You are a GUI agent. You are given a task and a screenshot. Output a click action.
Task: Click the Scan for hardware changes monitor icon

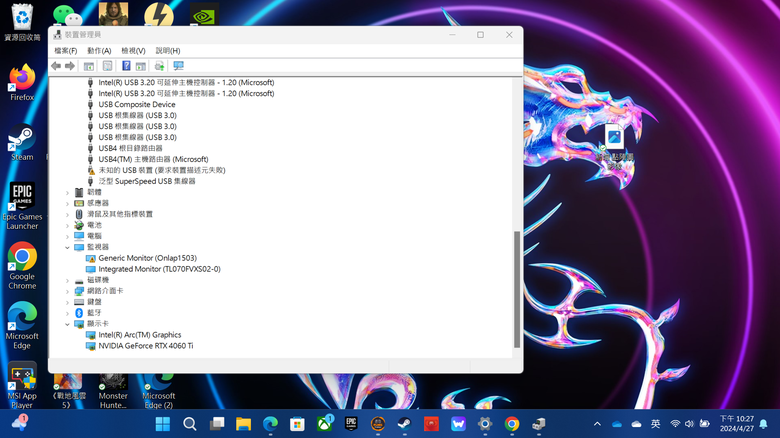(x=179, y=66)
